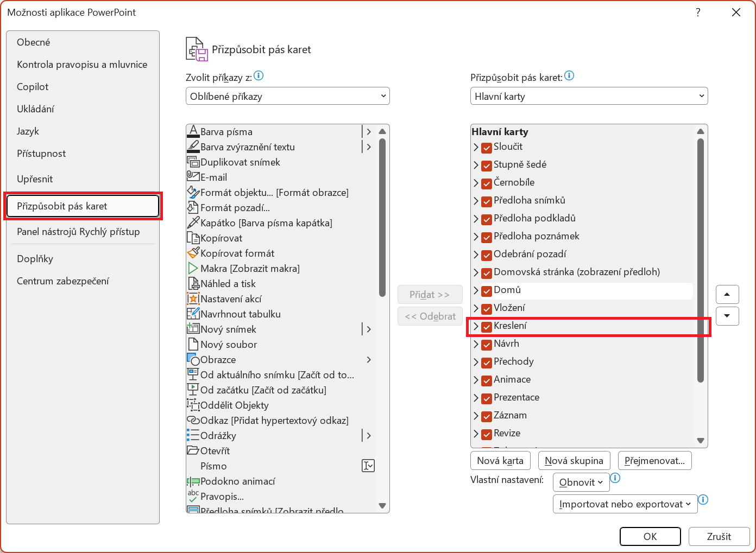Click the Kopírovat formát paintbrush icon
The image size is (756, 553).
193,253
